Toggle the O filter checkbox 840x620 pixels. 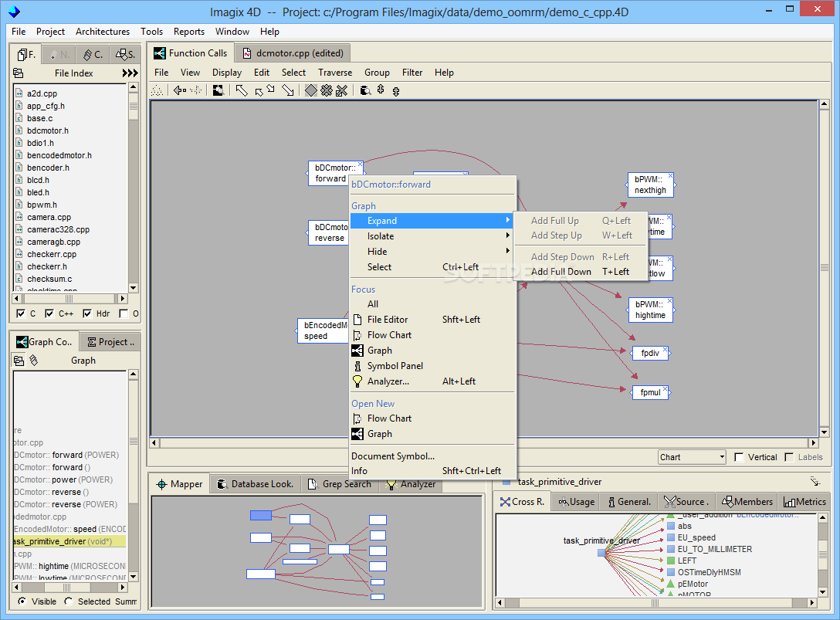click(x=124, y=313)
